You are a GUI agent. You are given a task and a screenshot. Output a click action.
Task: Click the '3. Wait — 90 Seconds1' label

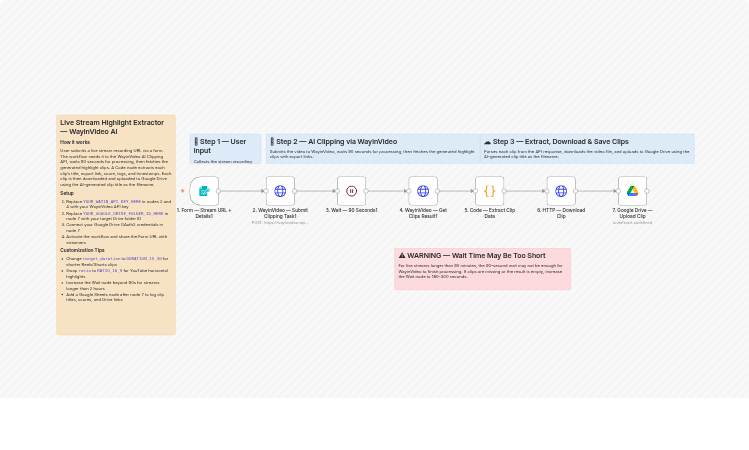click(x=352, y=210)
